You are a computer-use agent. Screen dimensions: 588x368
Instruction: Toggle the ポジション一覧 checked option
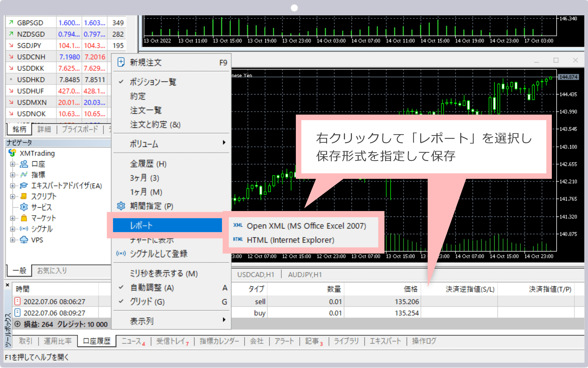(153, 82)
